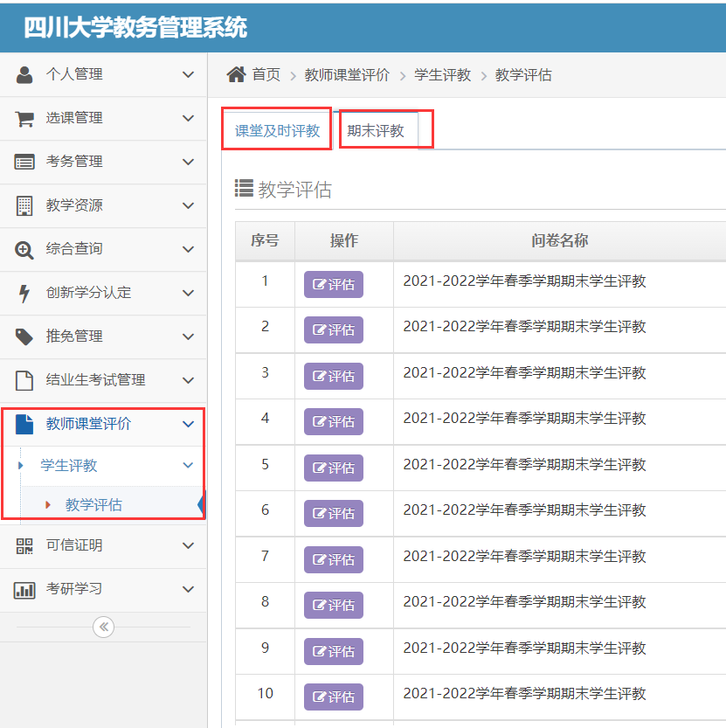The width and height of the screenshot is (726, 728).
Task: Click the 考务管理 keyboard icon
Action: [24, 163]
